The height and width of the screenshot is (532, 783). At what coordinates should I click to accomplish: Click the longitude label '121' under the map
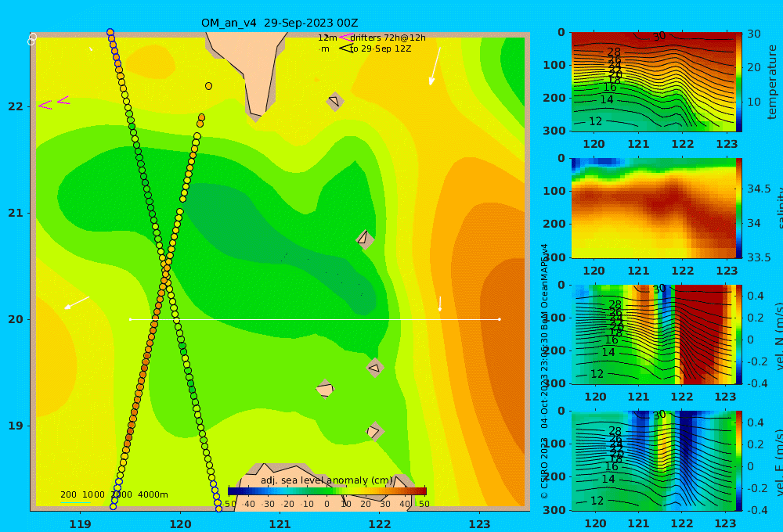coord(280,524)
